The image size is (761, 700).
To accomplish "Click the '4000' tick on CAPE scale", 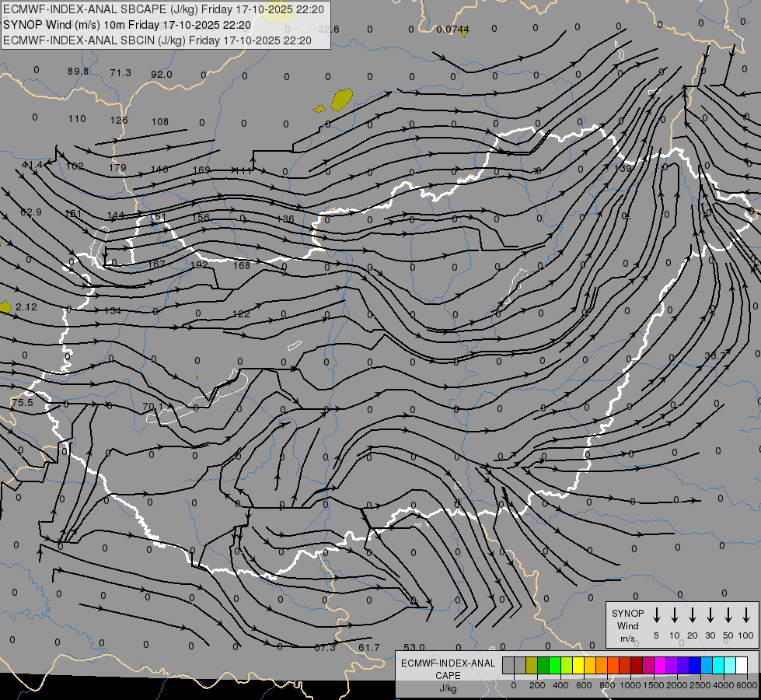I will 724,685.
